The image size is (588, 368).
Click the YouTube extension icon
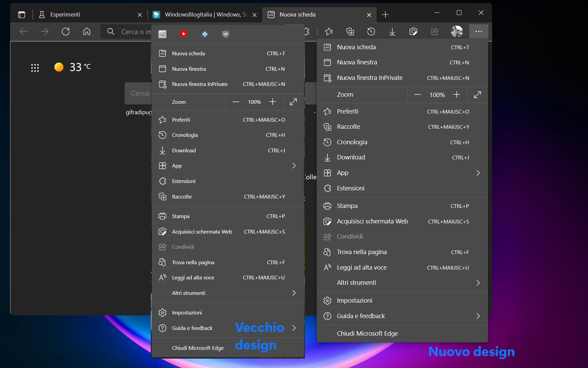(x=183, y=34)
